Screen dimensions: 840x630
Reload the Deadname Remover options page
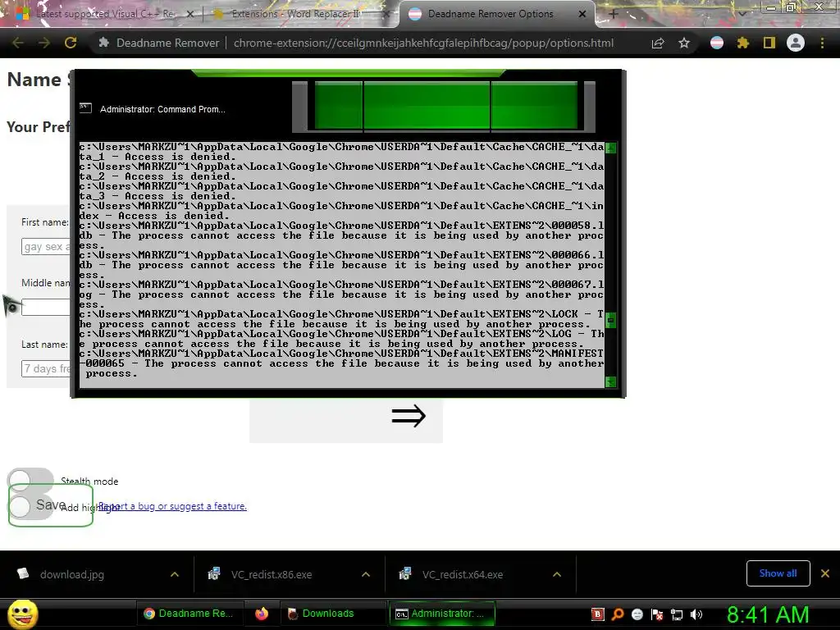[71, 43]
